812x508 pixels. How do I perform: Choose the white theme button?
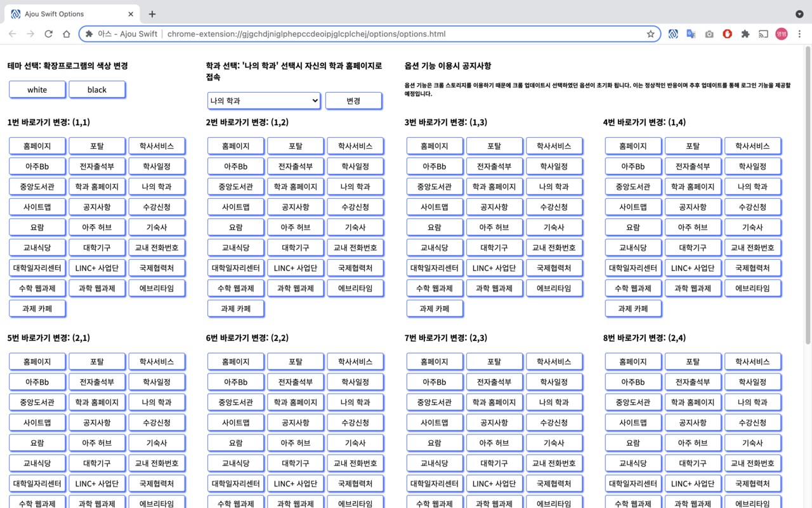click(37, 90)
